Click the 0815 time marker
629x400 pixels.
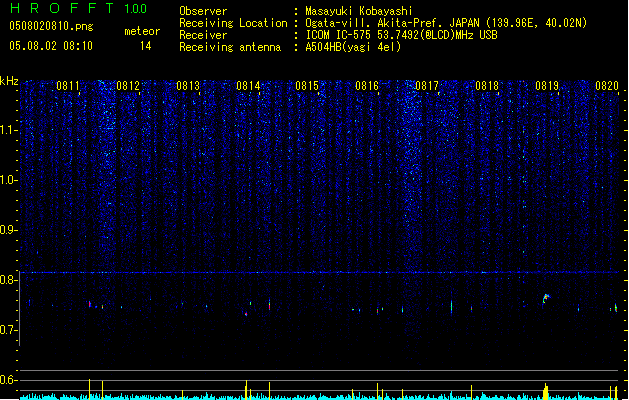(x=307, y=86)
